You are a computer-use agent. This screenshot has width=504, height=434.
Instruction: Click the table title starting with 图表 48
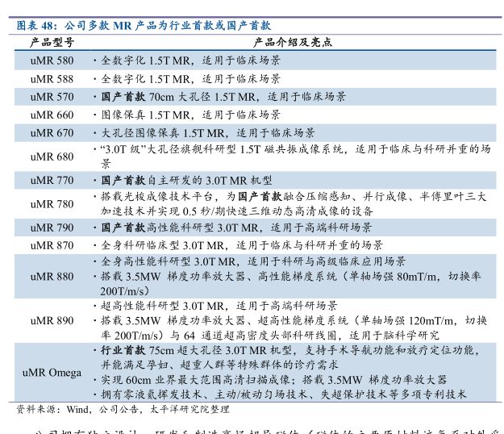(x=144, y=25)
